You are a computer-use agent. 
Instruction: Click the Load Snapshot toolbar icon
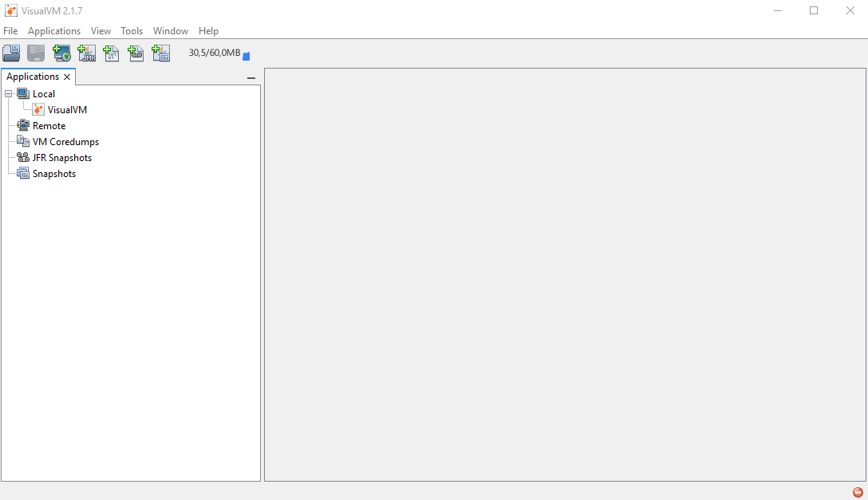pyautogui.click(x=11, y=53)
